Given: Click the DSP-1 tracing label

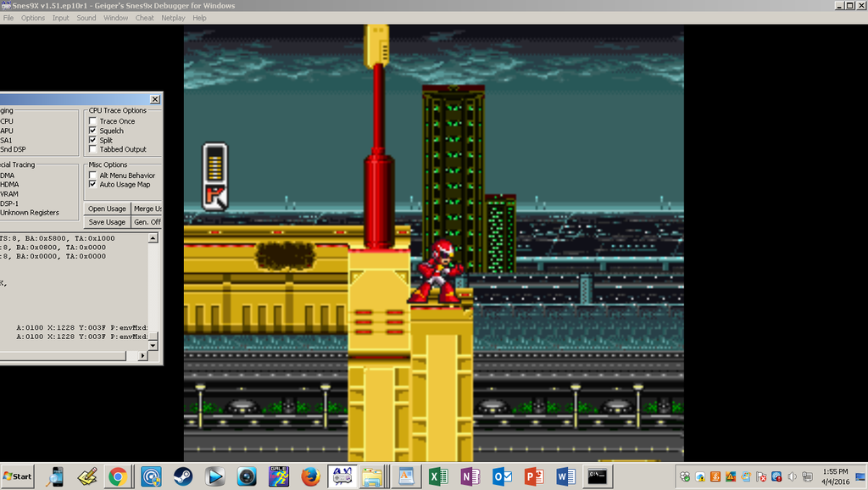Looking at the screenshot, I should (x=8, y=203).
